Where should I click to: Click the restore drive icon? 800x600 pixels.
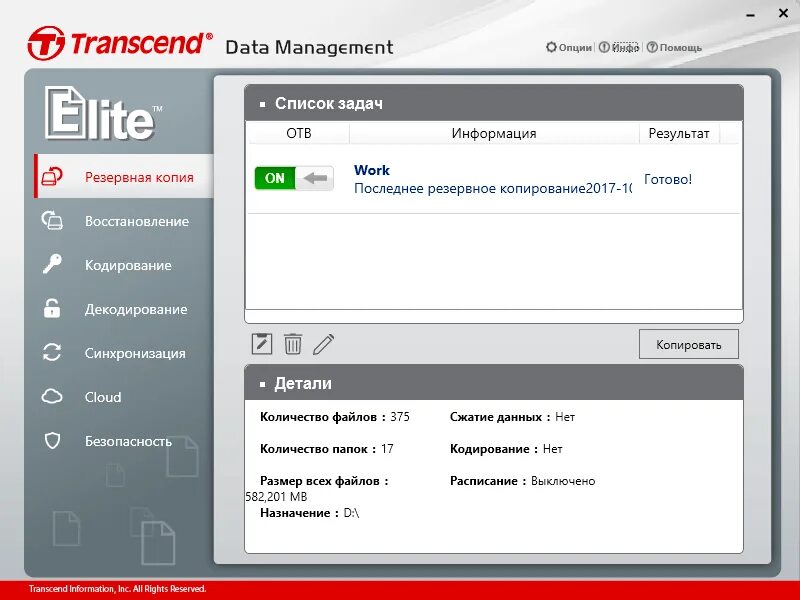click(52, 220)
